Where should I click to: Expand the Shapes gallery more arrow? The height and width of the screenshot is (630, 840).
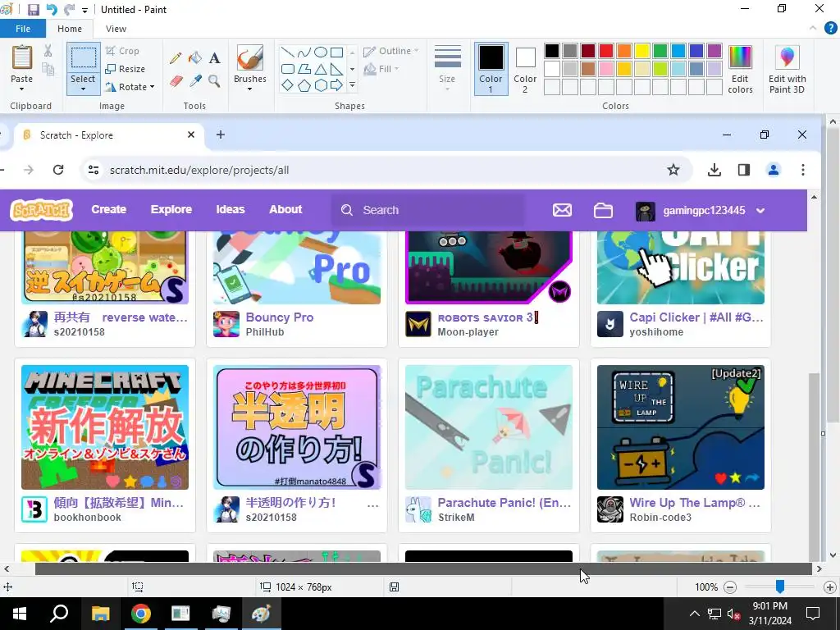[x=352, y=85]
